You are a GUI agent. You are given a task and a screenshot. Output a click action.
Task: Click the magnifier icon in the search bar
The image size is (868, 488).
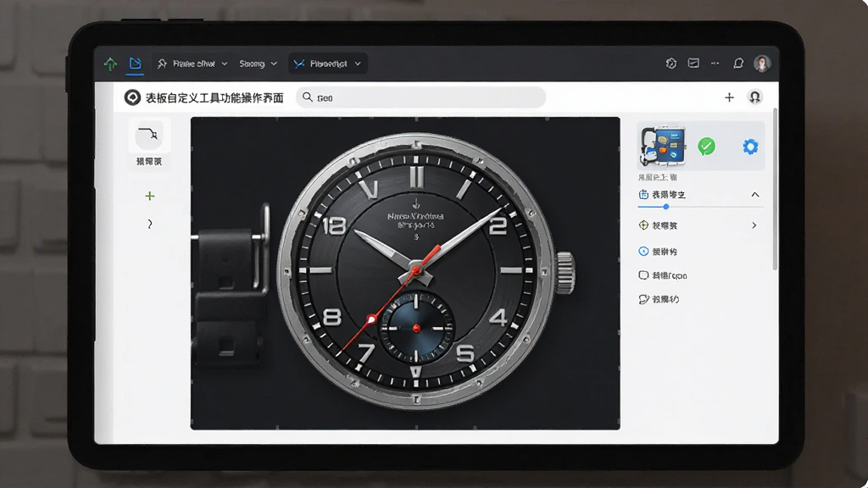tap(307, 97)
